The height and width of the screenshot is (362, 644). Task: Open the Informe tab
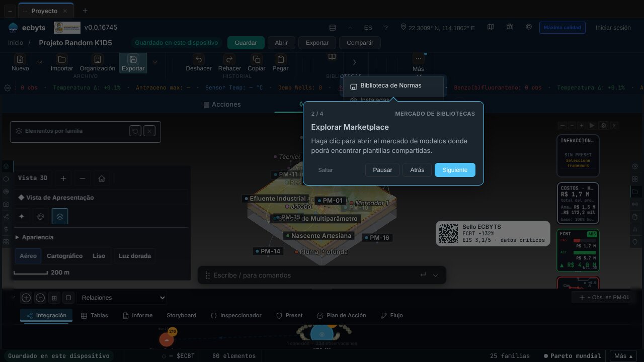click(x=137, y=316)
